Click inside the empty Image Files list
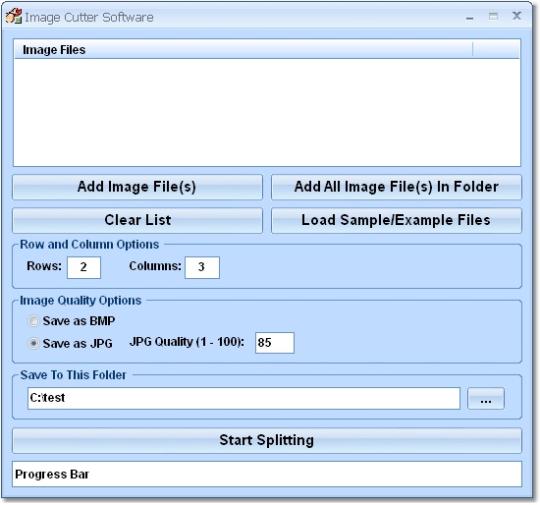Viewport: 540px width, 505px height. 267,112
